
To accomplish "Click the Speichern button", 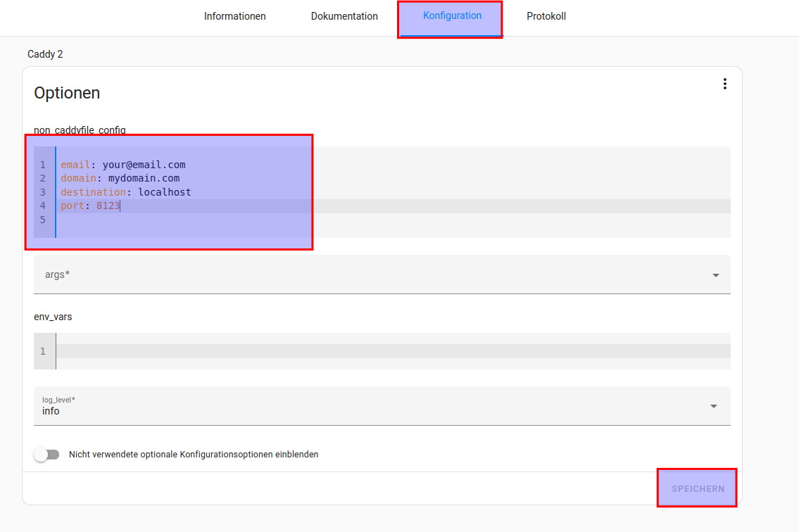I will (697, 488).
